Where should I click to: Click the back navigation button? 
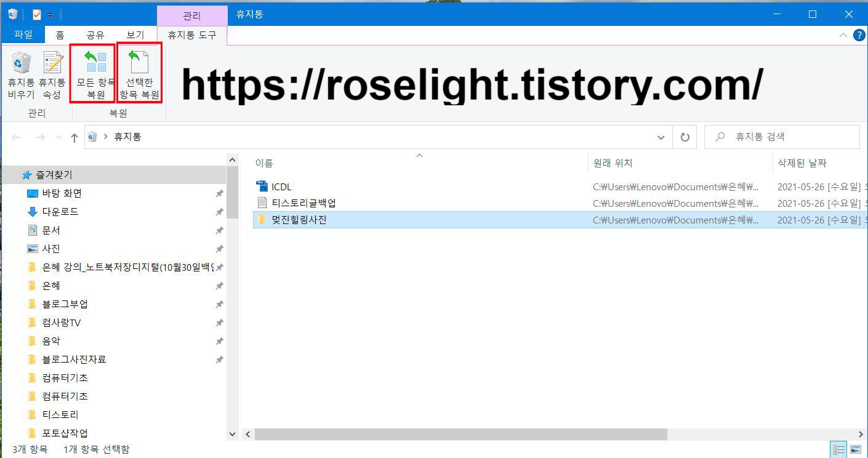tap(16, 137)
